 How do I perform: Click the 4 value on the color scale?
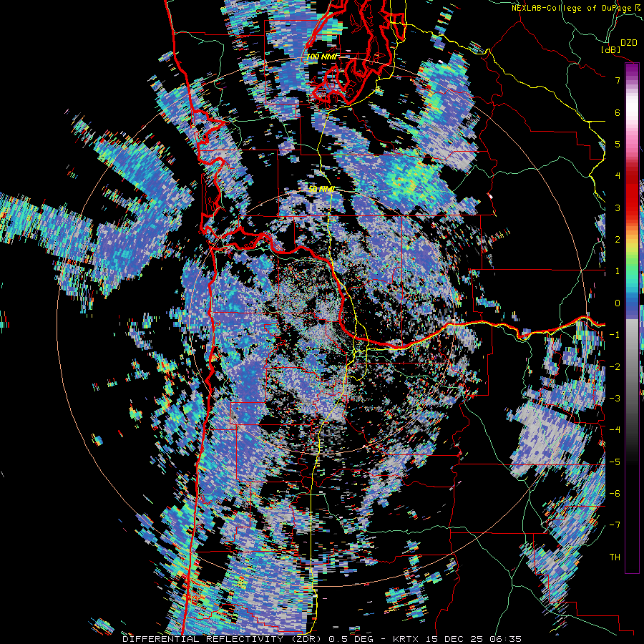click(618, 176)
